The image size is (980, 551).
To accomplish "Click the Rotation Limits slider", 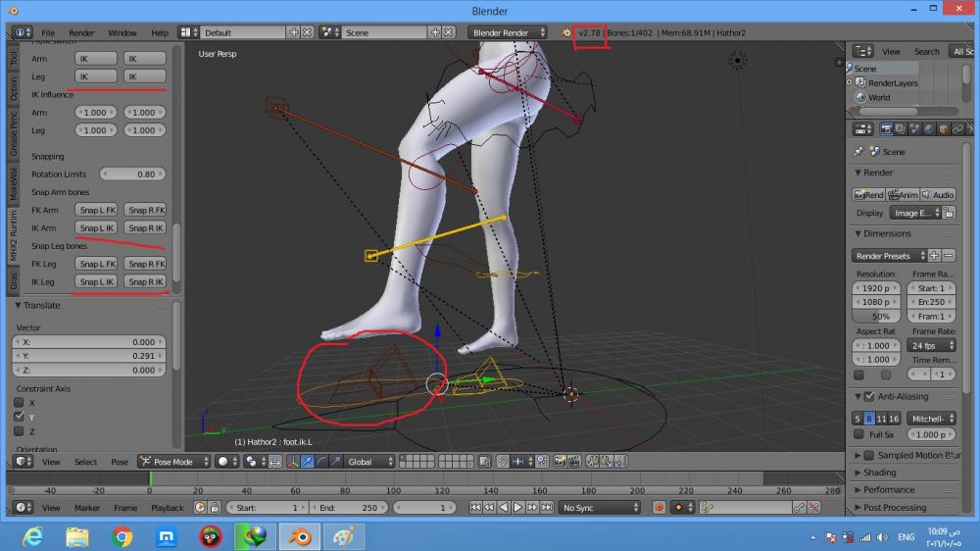I will point(132,175).
